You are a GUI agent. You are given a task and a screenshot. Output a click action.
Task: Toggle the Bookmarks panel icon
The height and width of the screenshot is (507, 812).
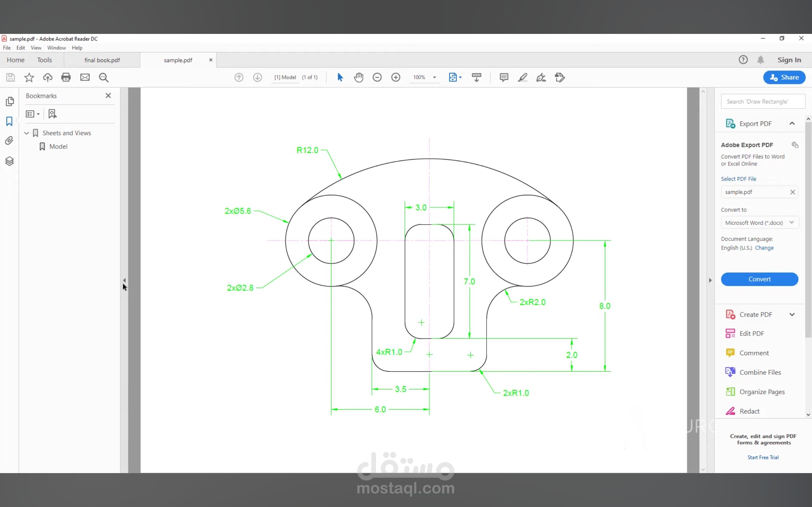[x=10, y=121]
